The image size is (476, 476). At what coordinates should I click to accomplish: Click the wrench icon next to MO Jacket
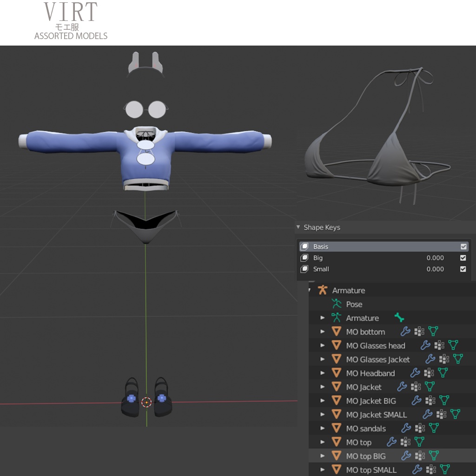tap(402, 386)
